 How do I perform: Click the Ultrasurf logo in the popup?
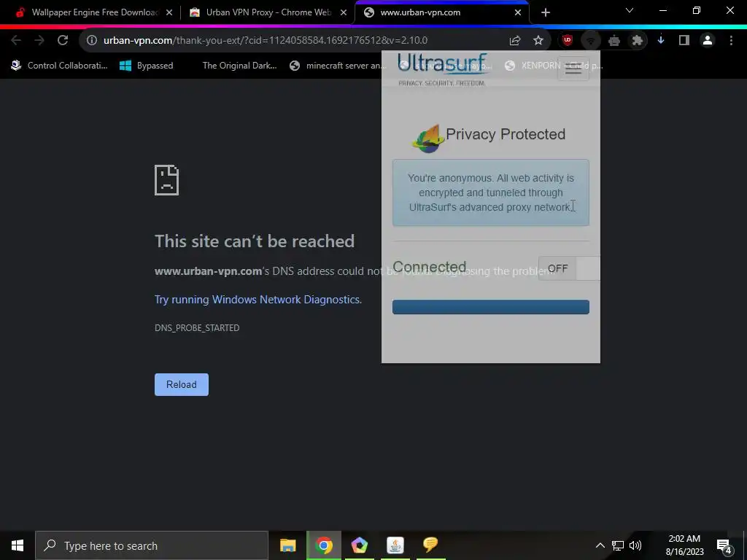coord(443,69)
